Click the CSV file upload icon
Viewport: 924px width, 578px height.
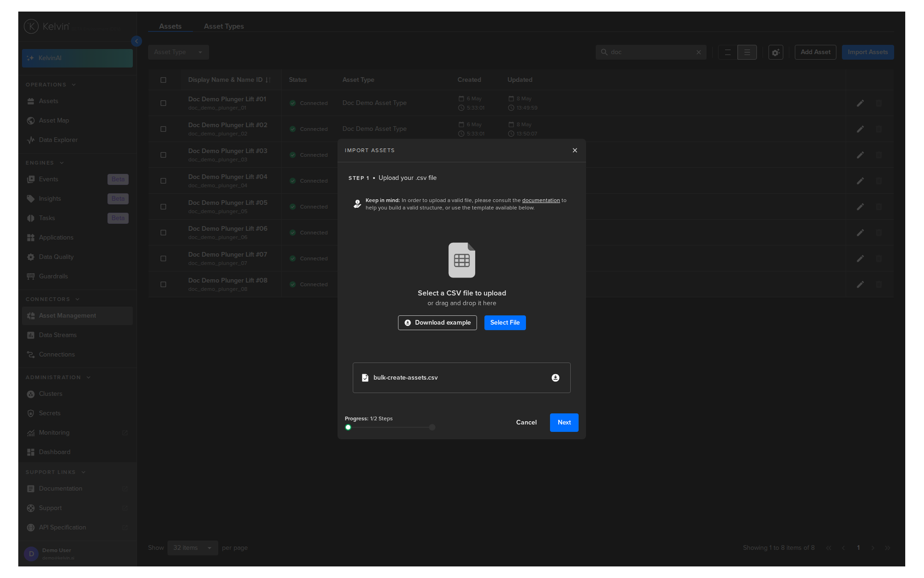coord(462,260)
